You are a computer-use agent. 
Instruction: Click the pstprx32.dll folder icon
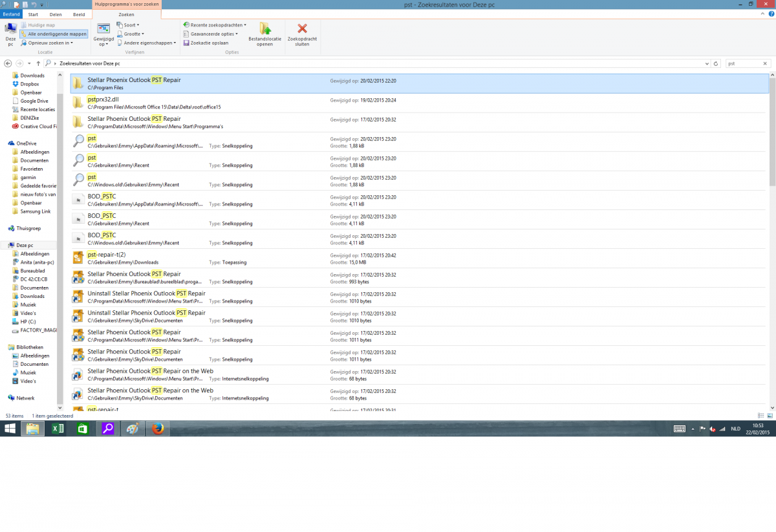click(x=78, y=103)
